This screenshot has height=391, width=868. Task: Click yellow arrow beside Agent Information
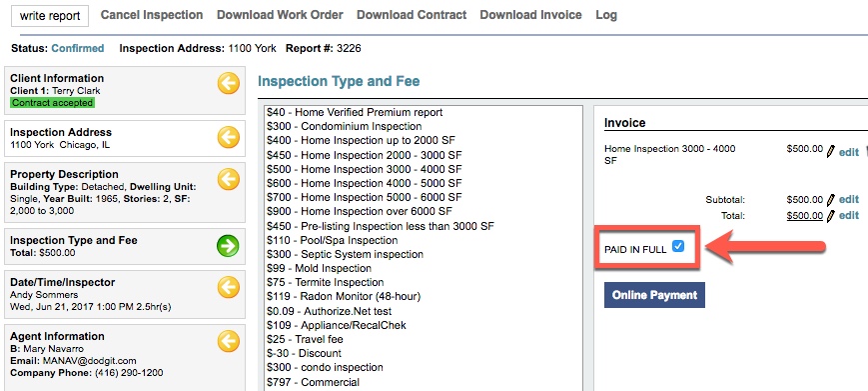[228, 341]
